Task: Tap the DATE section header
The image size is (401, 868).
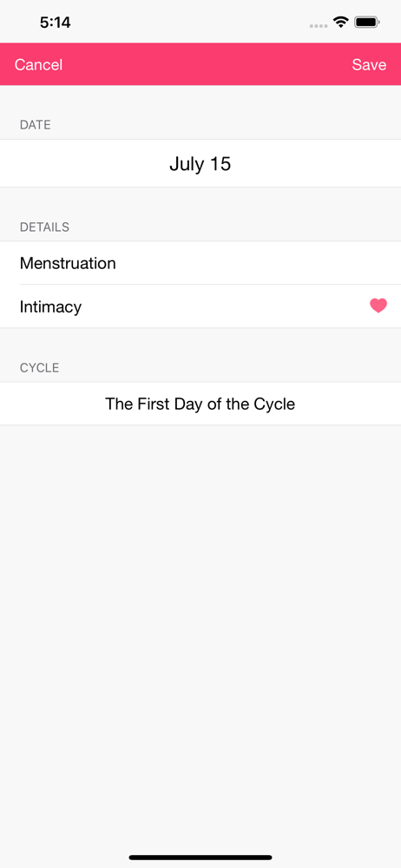Action: [36, 125]
